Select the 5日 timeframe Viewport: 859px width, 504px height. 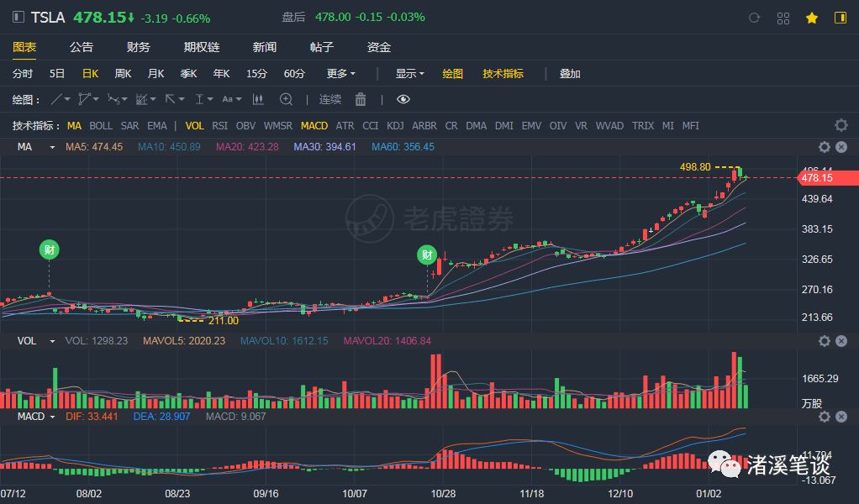pos(57,73)
